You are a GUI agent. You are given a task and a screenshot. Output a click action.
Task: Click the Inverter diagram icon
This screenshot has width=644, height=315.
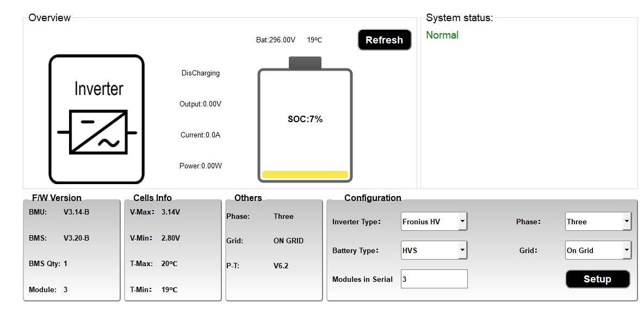pyautogui.click(x=97, y=119)
